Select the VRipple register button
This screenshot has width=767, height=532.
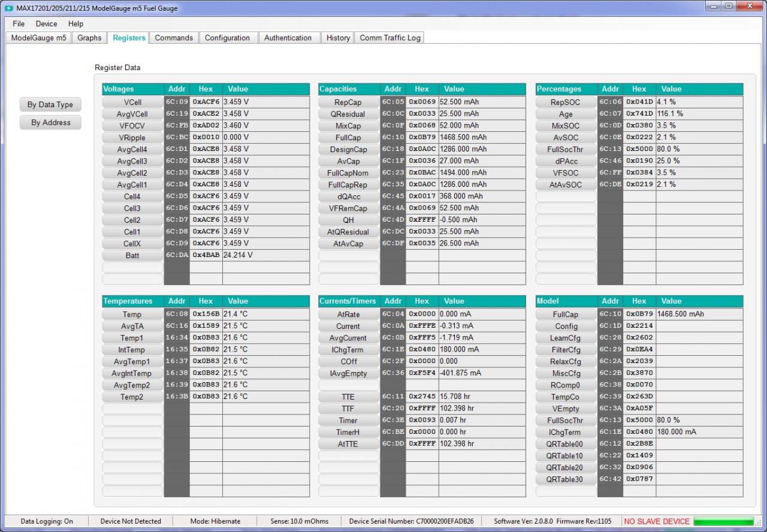pyautogui.click(x=132, y=138)
